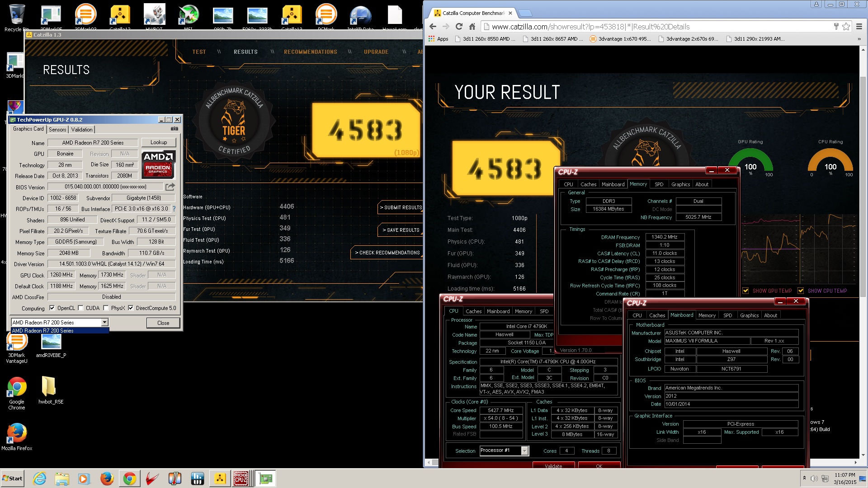The image size is (868, 488).
Task: Open Windows Explorer from the taskbar
Action: pyautogui.click(x=62, y=479)
